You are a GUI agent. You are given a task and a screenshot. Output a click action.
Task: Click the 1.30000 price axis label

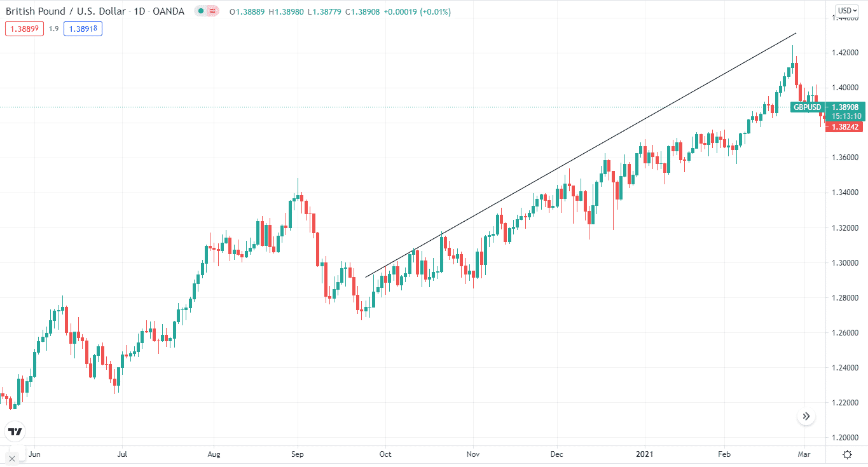pos(844,263)
